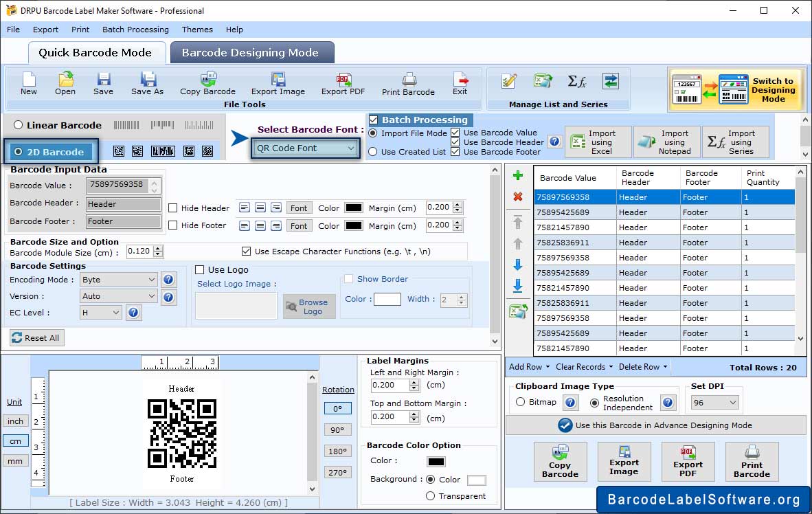The height and width of the screenshot is (514, 812).
Task: Increase the Barcode Module Size value
Action: tap(159, 249)
